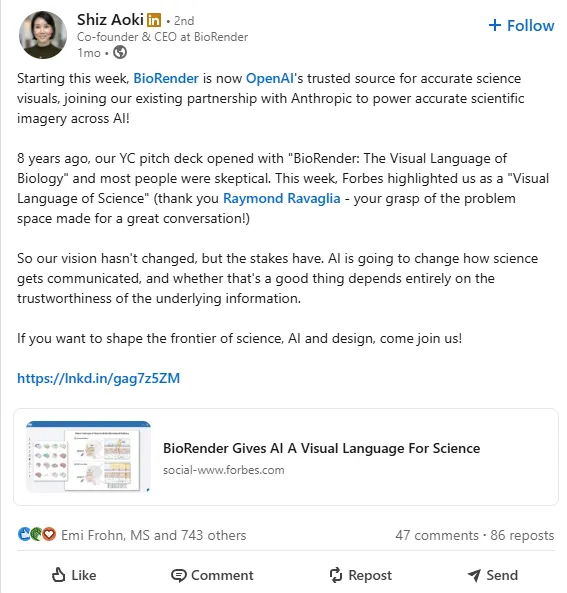Open the BioRender company mention
The height and width of the screenshot is (593, 567).
coord(166,78)
